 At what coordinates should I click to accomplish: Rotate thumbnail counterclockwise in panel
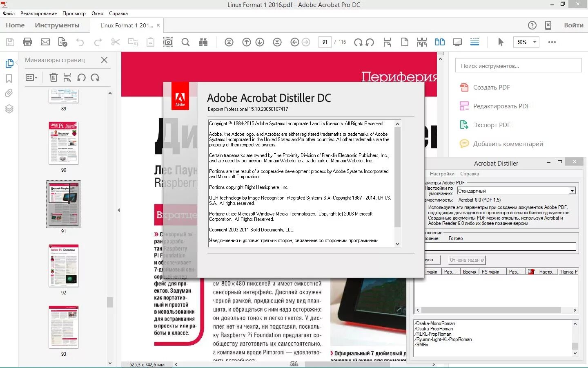click(x=81, y=77)
